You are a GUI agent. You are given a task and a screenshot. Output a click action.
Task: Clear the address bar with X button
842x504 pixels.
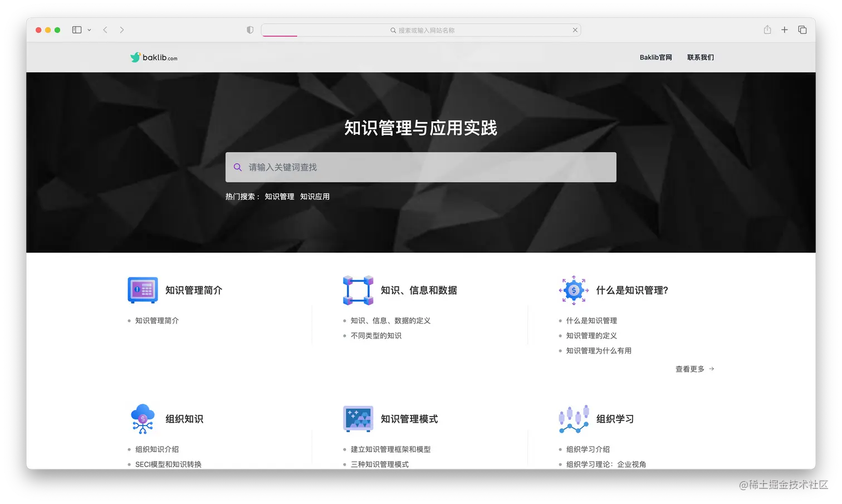coord(575,30)
